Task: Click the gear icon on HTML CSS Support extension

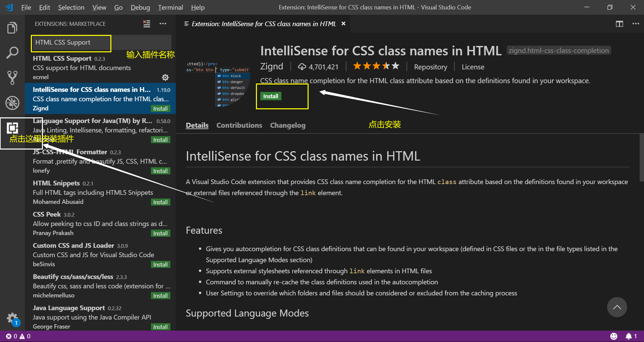Action: (x=165, y=77)
